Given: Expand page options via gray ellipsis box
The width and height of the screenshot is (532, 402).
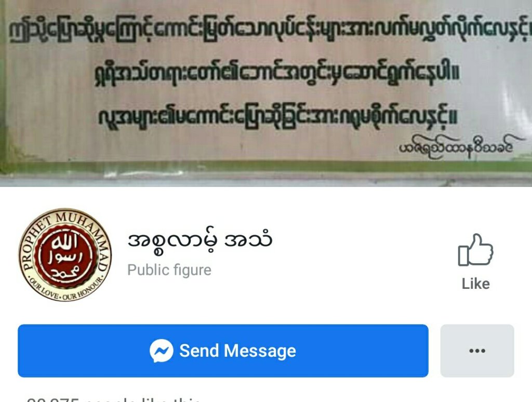Looking at the screenshot, I should pos(477,351).
